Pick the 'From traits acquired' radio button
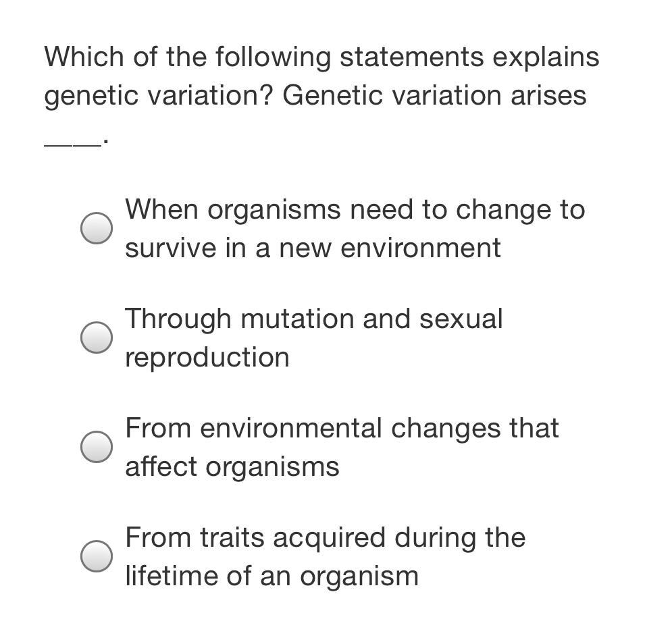Viewport: 645px width, 644px height. coord(97,556)
